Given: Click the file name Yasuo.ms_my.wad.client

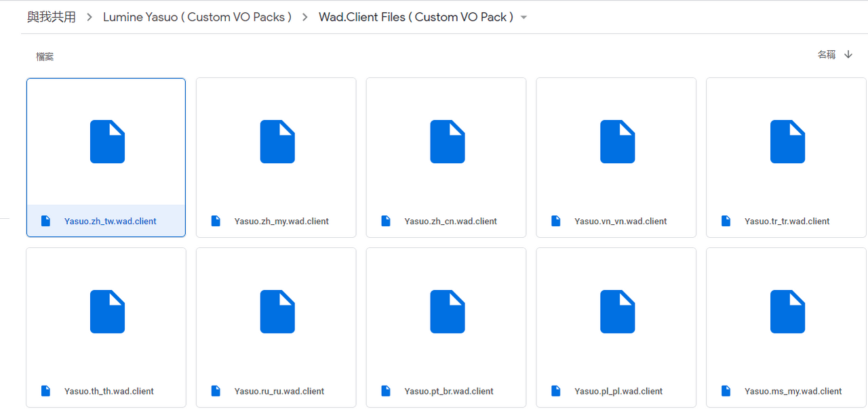Looking at the screenshot, I should [x=793, y=392].
